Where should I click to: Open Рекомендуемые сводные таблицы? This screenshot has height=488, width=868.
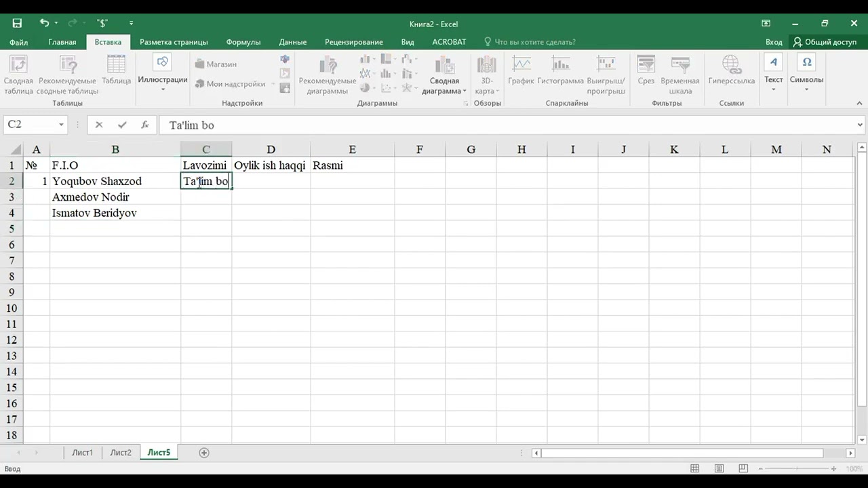tap(67, 75)
